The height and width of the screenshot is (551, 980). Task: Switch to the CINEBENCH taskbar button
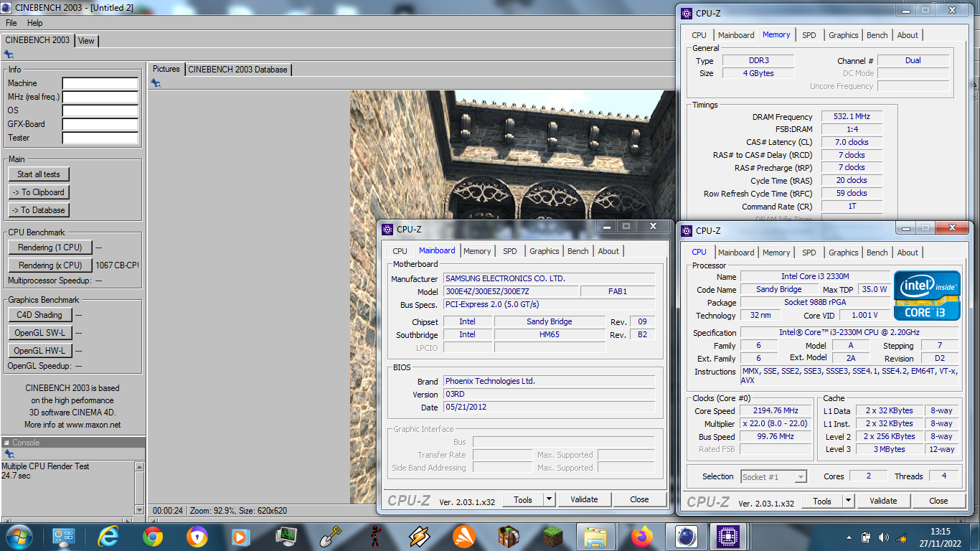point(687,537)
